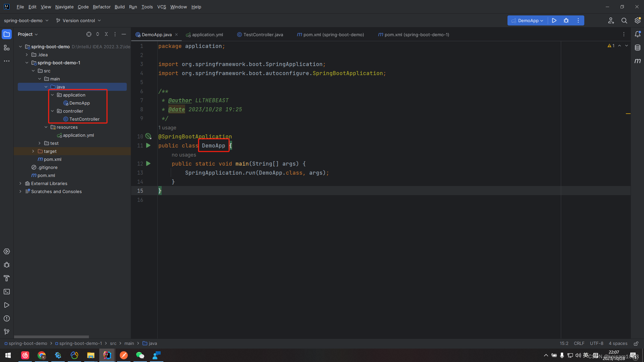Image resolution: width=644 pixels, height=362 pixels.
Task: Click the Windows Start button
Action: (x=8, y=355)
